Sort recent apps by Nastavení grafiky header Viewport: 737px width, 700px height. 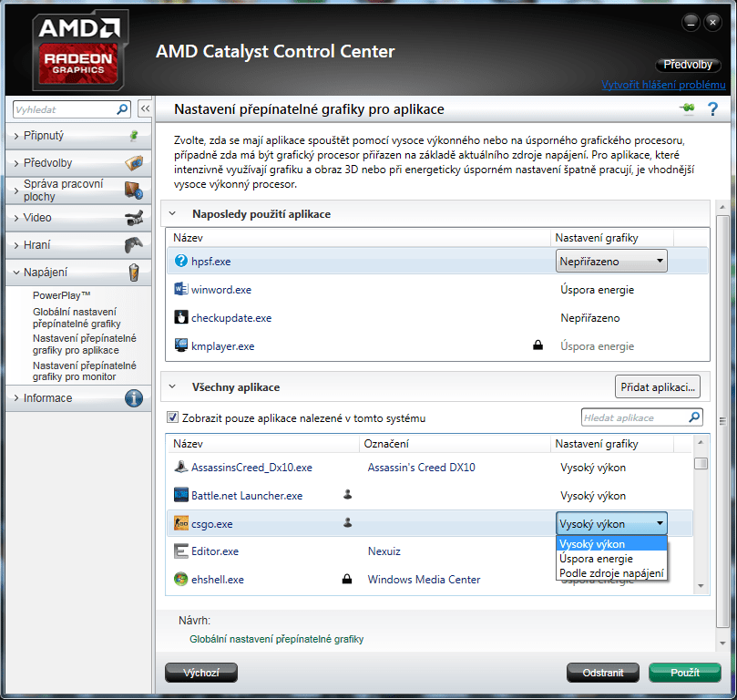(597, 238)
